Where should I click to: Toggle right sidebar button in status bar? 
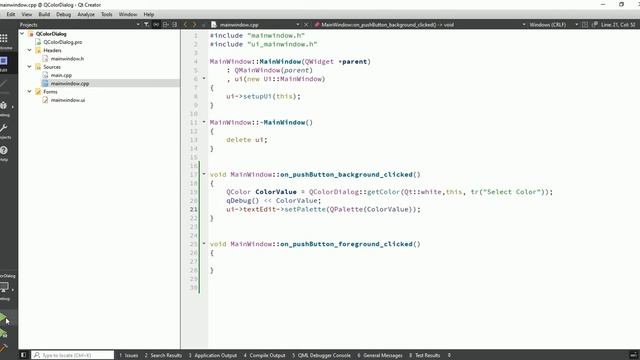(633, 355)
